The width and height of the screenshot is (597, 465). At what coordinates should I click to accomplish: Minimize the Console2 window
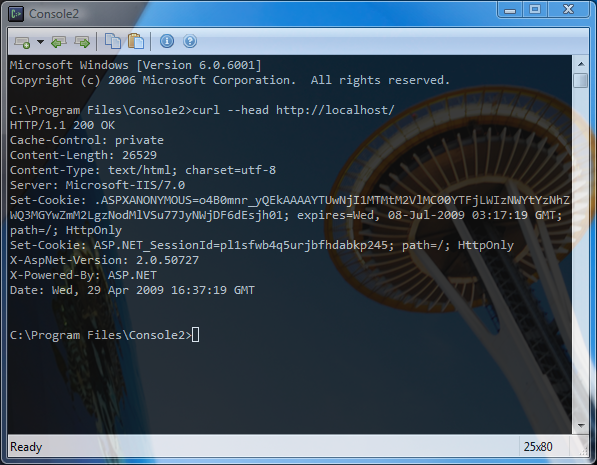(x=510, y=10)
